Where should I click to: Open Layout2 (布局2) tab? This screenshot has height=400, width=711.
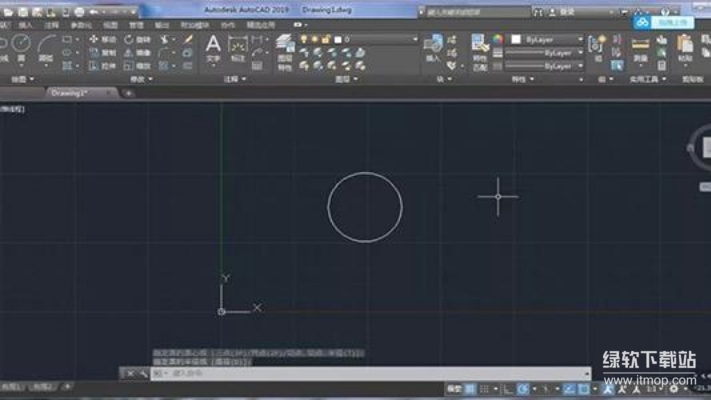[x=44, y=387]
